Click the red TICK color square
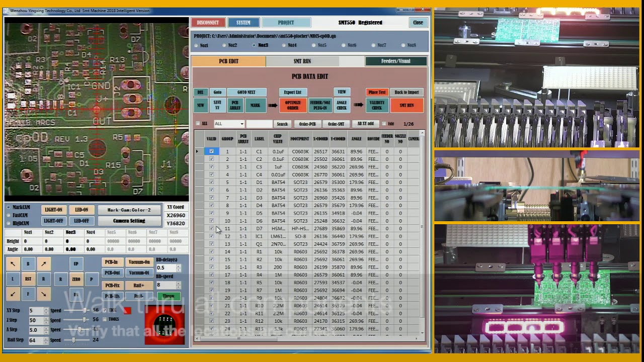This screenshot has height=362, width=644. [x=127, y=310]
